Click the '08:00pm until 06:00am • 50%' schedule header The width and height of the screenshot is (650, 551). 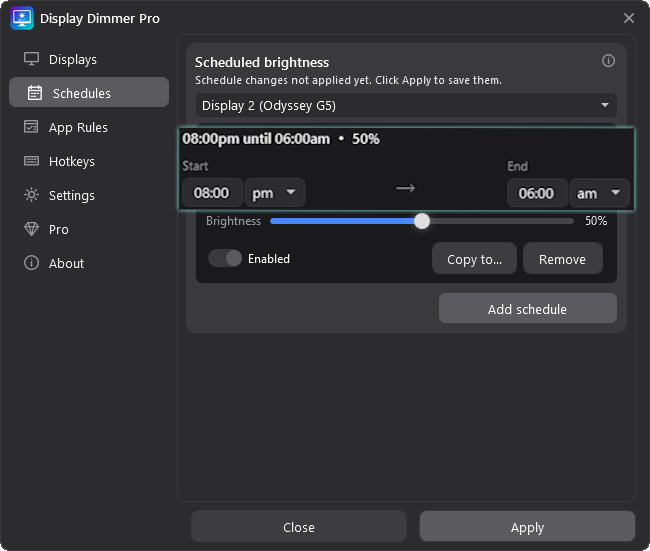(x=281, y=139)
